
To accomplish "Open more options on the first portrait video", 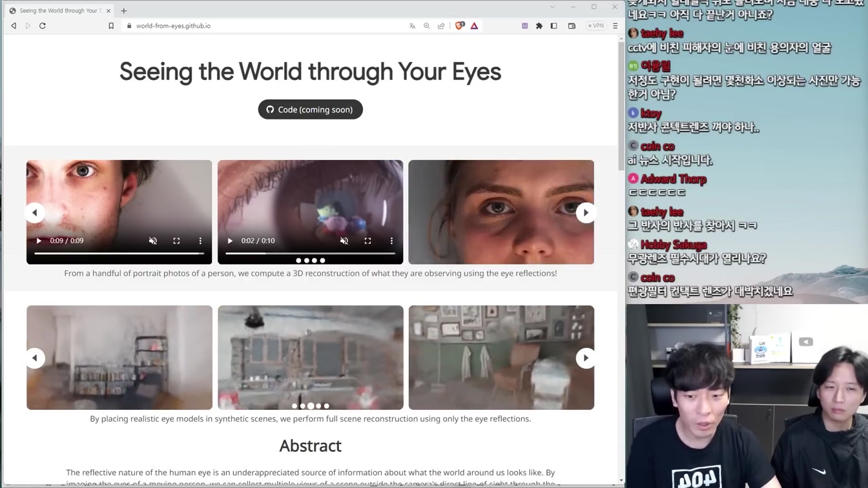I will click(x=200, y=241).
